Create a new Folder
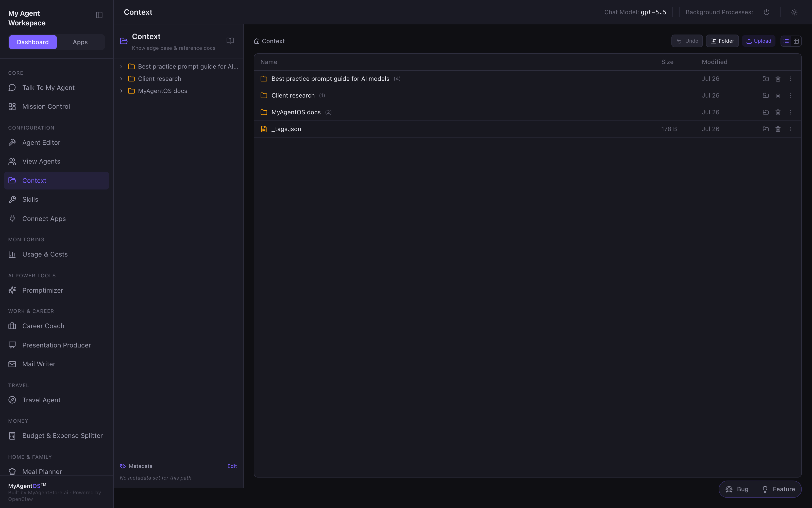Screen dimensions: 812x508 coord(722,41)
